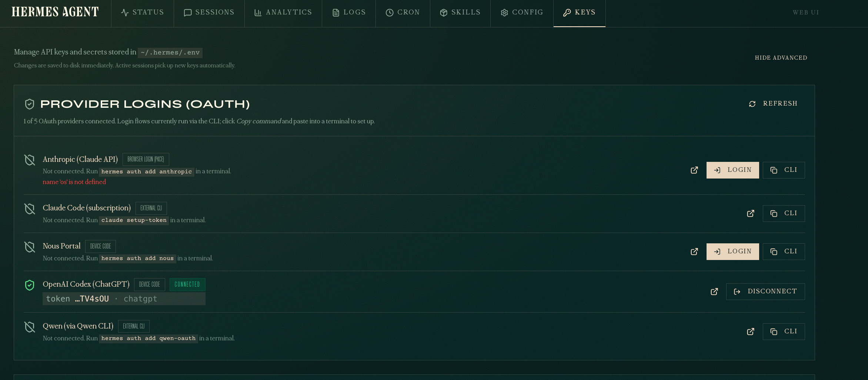Click the Anthropic not-connected shield icon
Image resolution: width=868 pixels, height=380 pixels.
(x=30, y=160)
